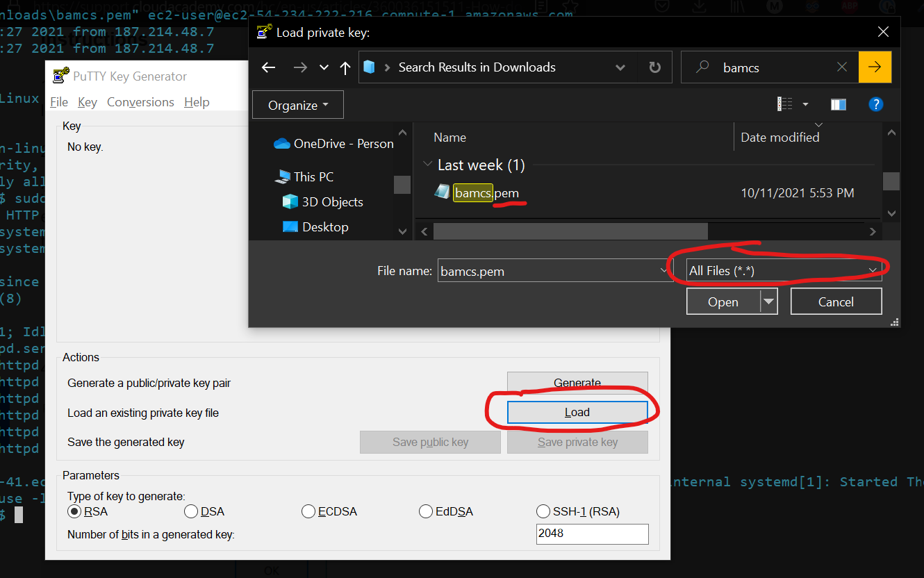Choose the EdDSA key type
924x578 pixels.
click(x=426, y=511)
